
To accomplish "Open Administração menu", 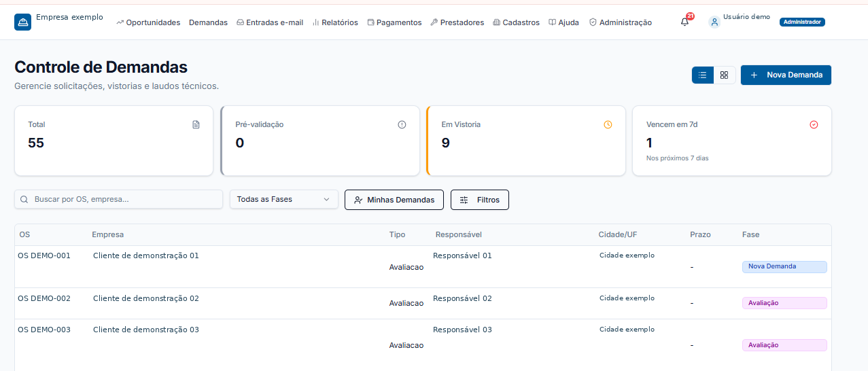I will [621, 22].
